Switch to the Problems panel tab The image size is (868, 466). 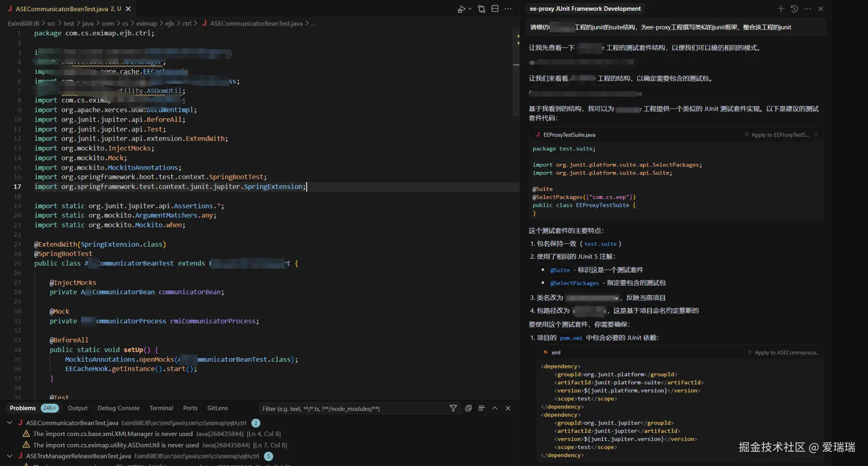23,408
